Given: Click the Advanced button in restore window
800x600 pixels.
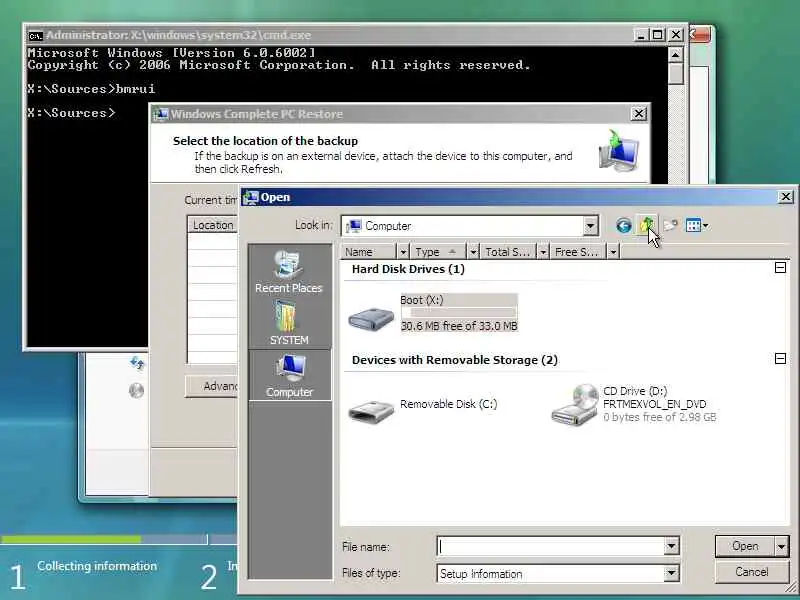Looking at the screenshot, I should pyautogui.click(x=212, y=386).
